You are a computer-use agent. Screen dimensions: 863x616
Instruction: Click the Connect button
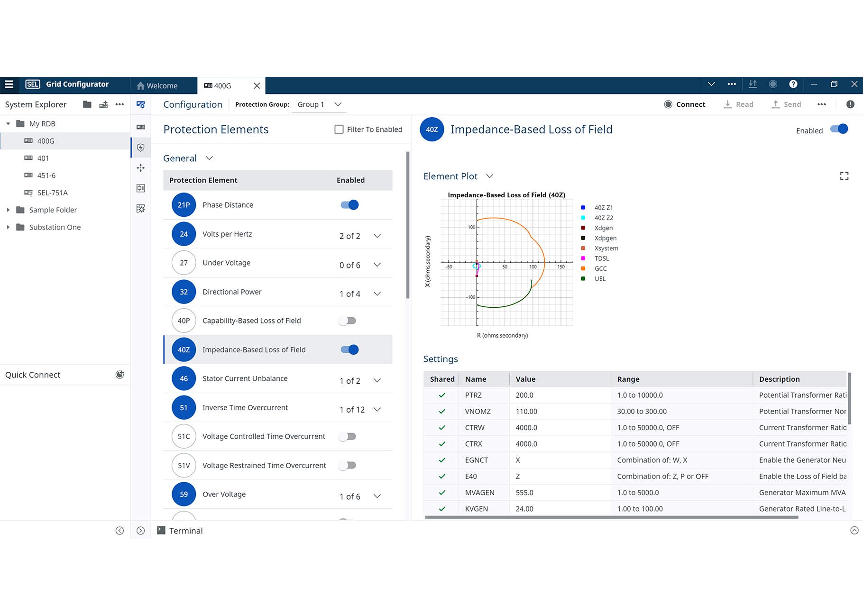[685, 104]
